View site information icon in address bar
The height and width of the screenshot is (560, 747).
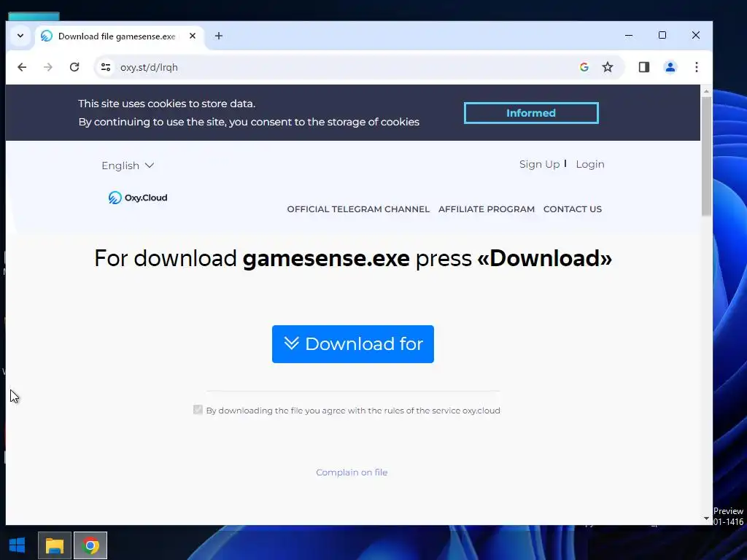tap(106, 67)
